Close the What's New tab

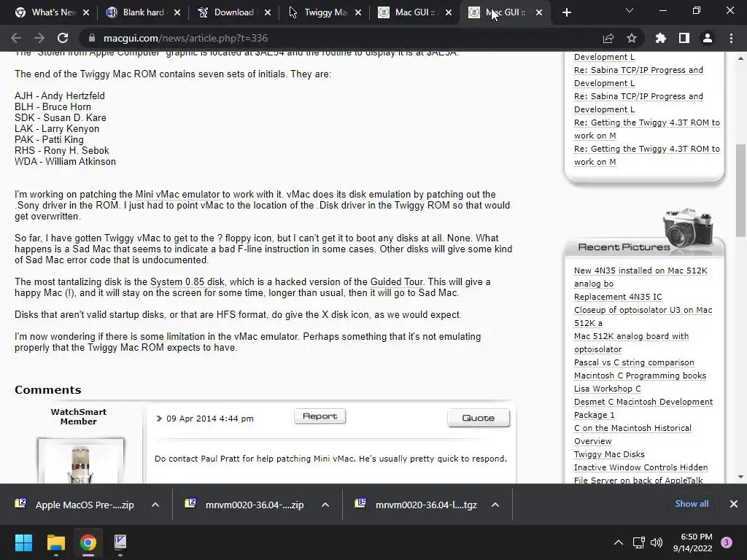86,12
